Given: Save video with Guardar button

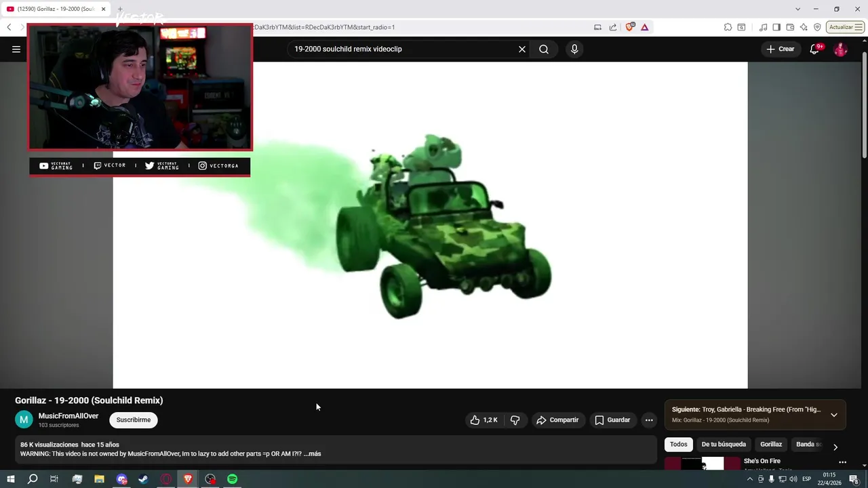Looking at the screenshot, I should [612, 420].
